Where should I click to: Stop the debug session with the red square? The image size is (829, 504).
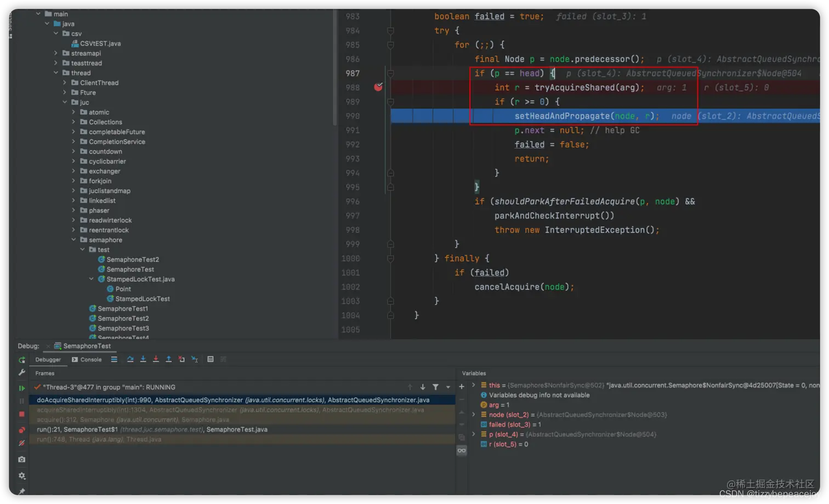(22, 414)
